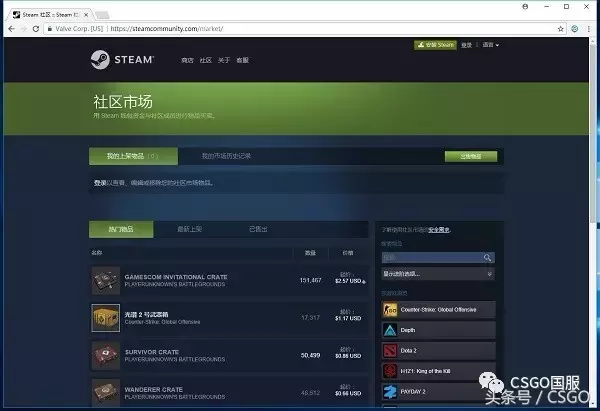Click the market search input field
Image resolution: width=600 pixels, height=411 pixels.
point(432,258)
